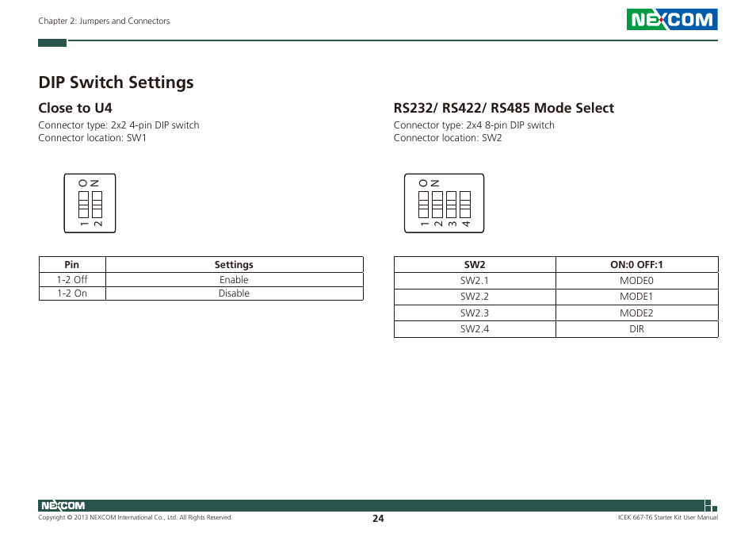Click the NEXCOM logo in the footer bar

click(x=63, y=505)
